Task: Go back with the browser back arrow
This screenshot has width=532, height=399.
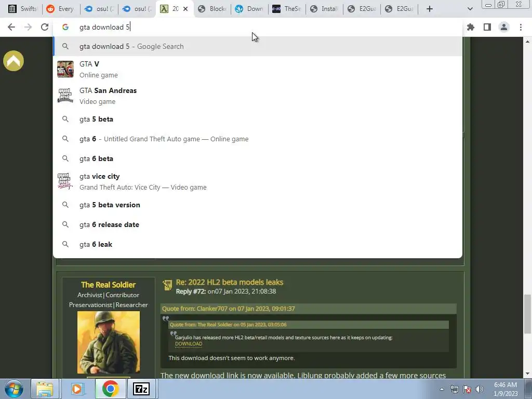Action: 11,27
